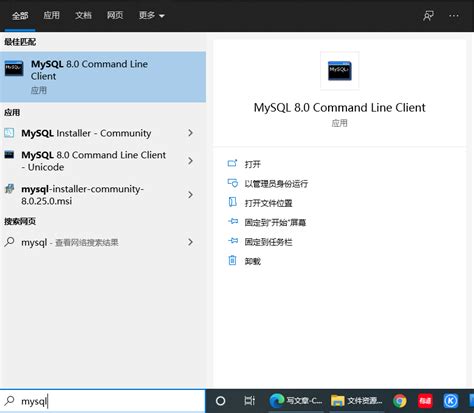
Task: Choose 以管理员身份运行
Action: click(276, 183)
